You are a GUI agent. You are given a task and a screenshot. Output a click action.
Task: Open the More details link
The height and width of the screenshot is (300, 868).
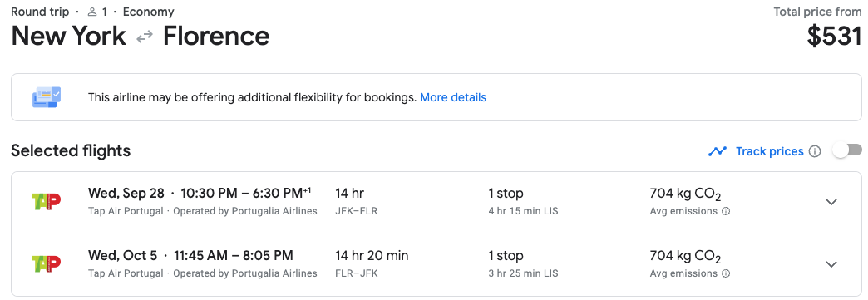(x=453, y=97)
